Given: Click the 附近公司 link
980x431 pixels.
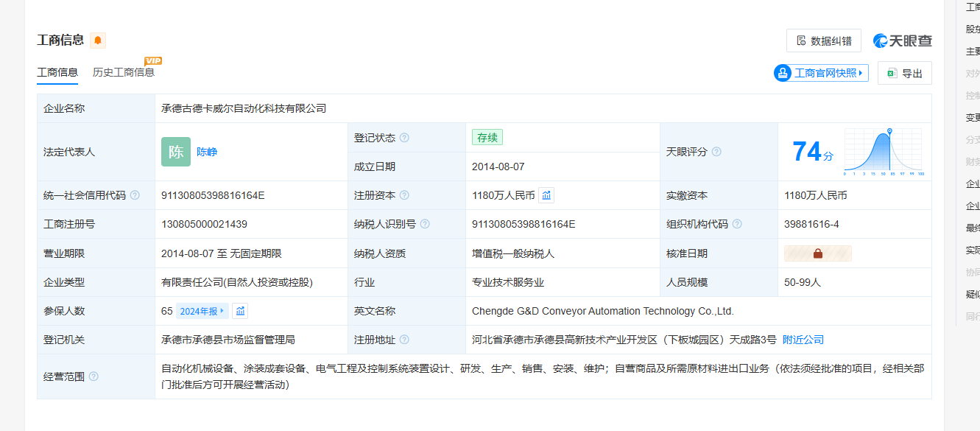Looking at the screenshot, I should (x=803, y=340).
